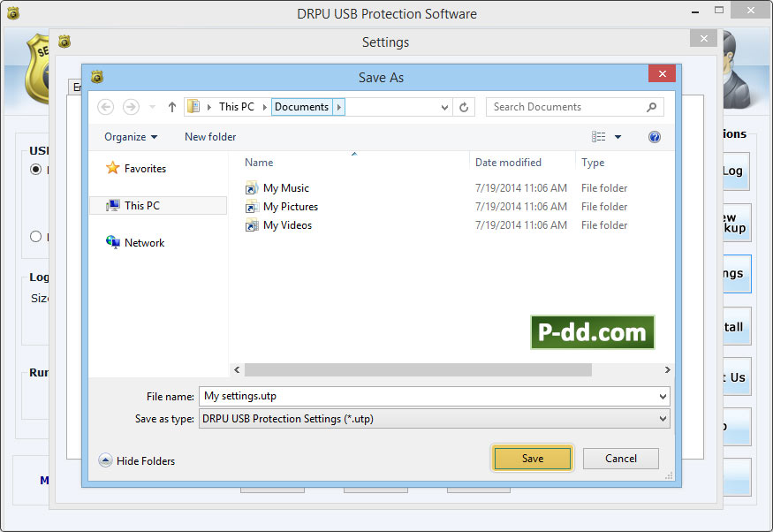Expand the chevron after This PC

(265, 107)
